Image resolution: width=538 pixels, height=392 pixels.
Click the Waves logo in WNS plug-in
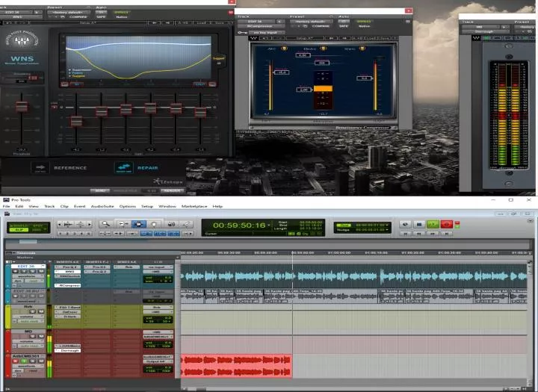(x=22, y=42)
